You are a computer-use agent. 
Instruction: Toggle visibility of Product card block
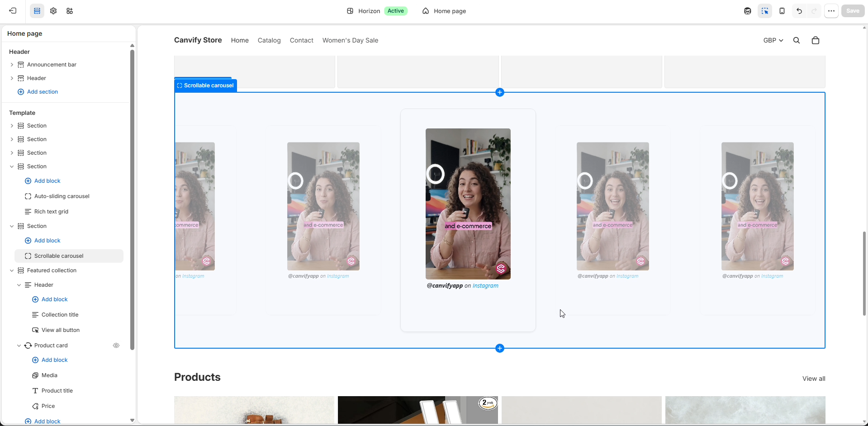116,346
